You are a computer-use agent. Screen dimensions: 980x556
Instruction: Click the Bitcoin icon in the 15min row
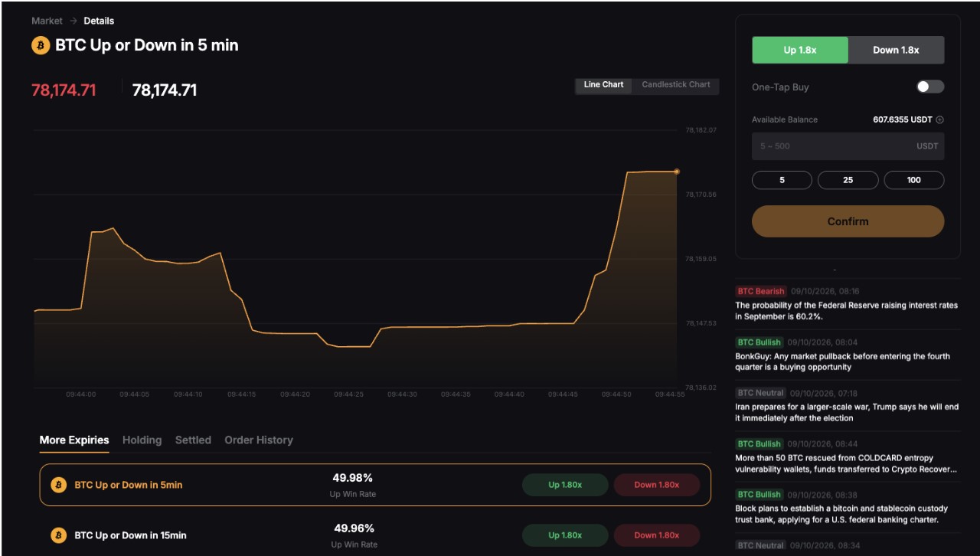coord(58,535)
